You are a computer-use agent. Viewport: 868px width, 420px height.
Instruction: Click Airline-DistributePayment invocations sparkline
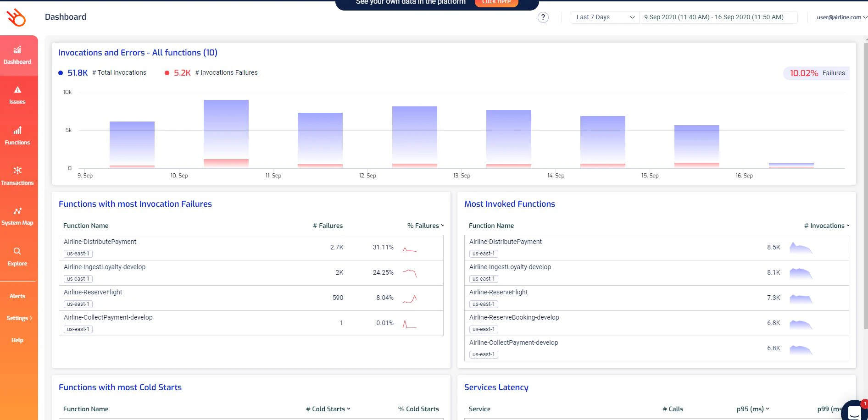click(x=801, y=248)
